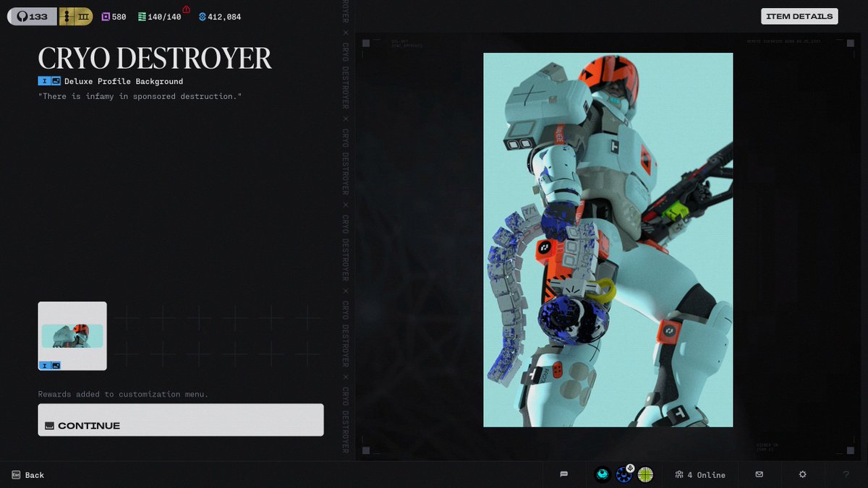The height and width of the screenshot is (488, 868).
Task: Click the blue tier I badge under the title
Action: pos(43,81)
